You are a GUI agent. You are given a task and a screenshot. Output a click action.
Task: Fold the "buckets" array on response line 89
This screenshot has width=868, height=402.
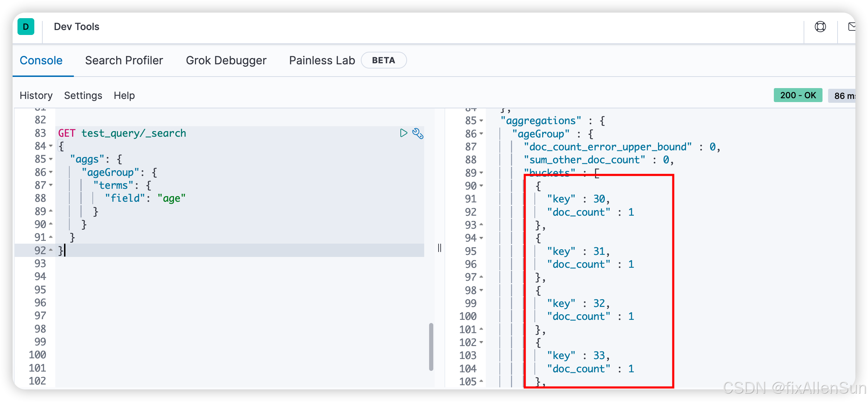[x=482, y=173]
